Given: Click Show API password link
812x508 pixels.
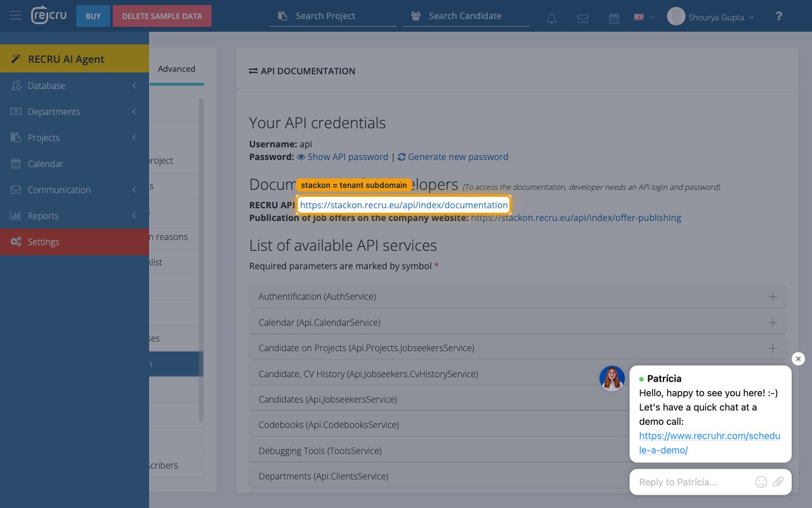Looking at the screenshot, I should pos(348,157).
